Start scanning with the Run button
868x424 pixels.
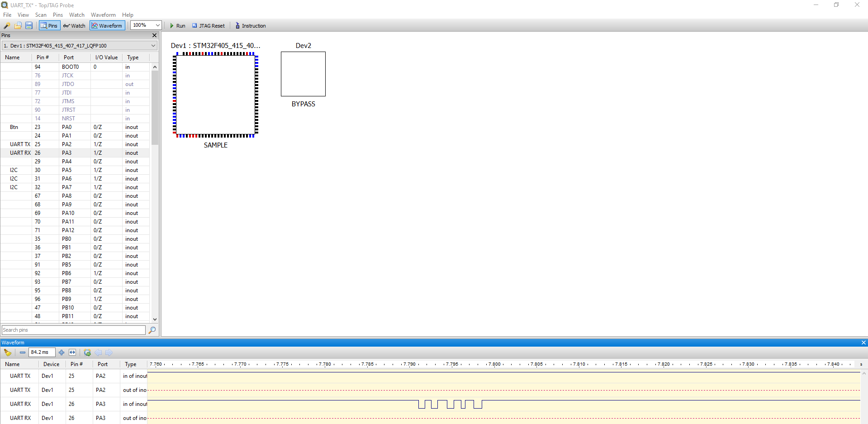click(x=177, y=25)
